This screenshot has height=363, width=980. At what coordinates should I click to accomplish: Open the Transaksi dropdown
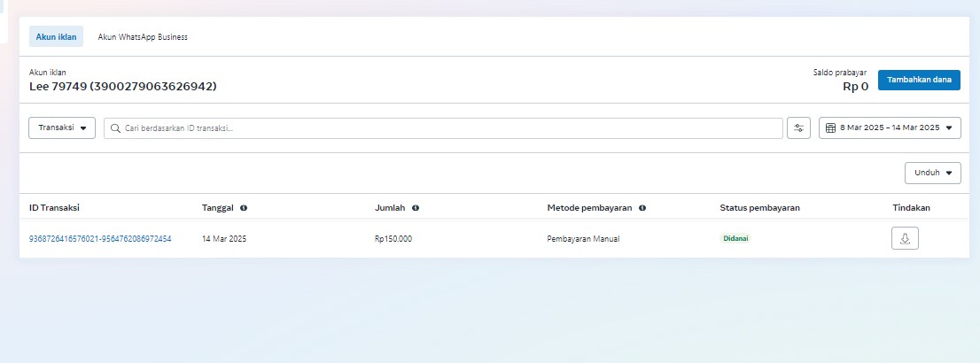pos(62,128)
